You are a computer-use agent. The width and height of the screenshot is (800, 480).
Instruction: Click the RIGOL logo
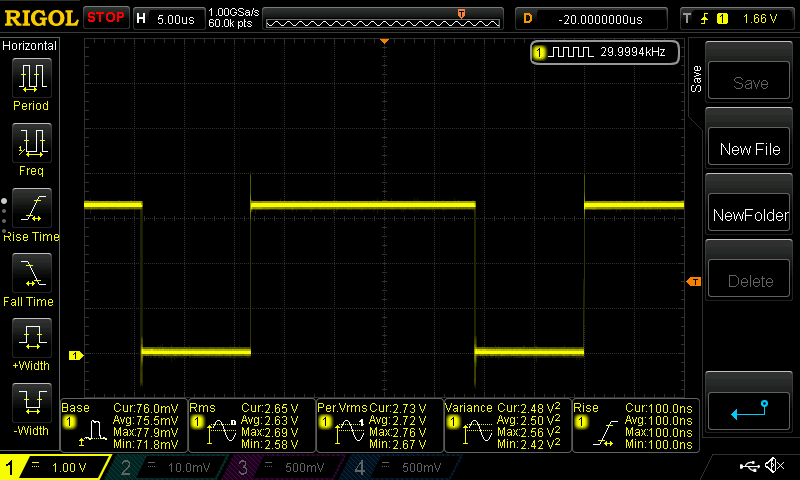click(x=41, y=18)
